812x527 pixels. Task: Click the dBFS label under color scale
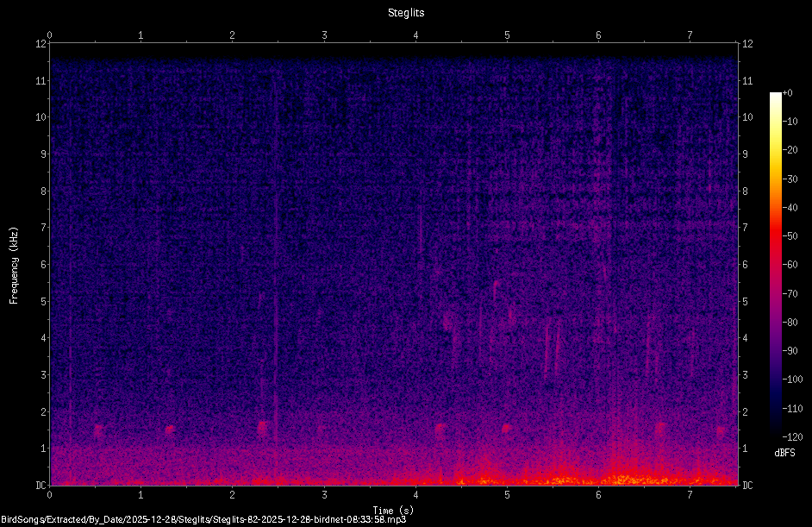coord(784,453)
